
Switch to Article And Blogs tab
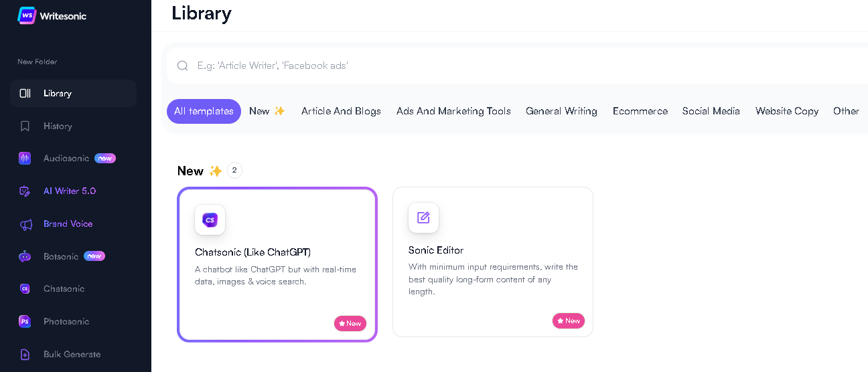tap(341, 111)
